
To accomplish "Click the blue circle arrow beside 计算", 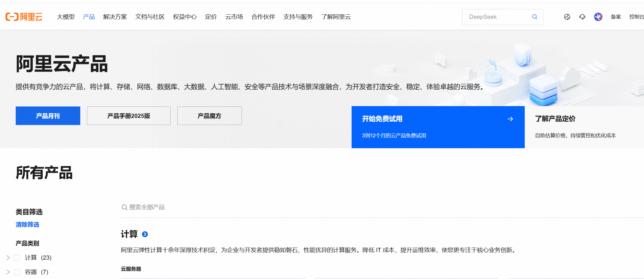I will coord(145,234).
